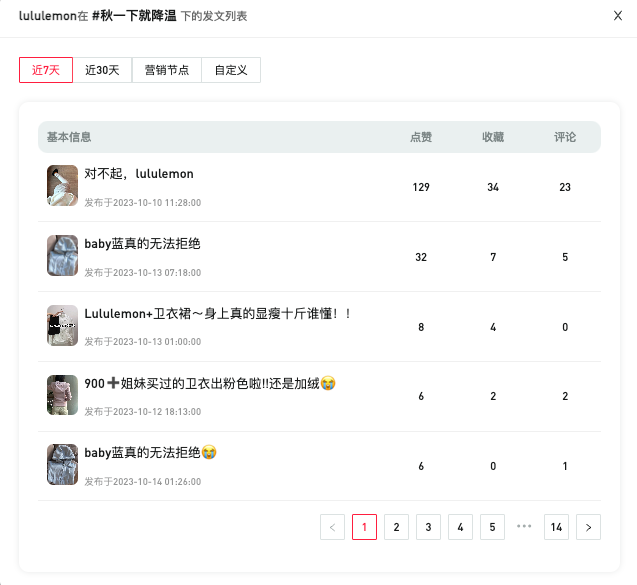
Task: Go to the previous page arrow
Action: tap(332, 527)
